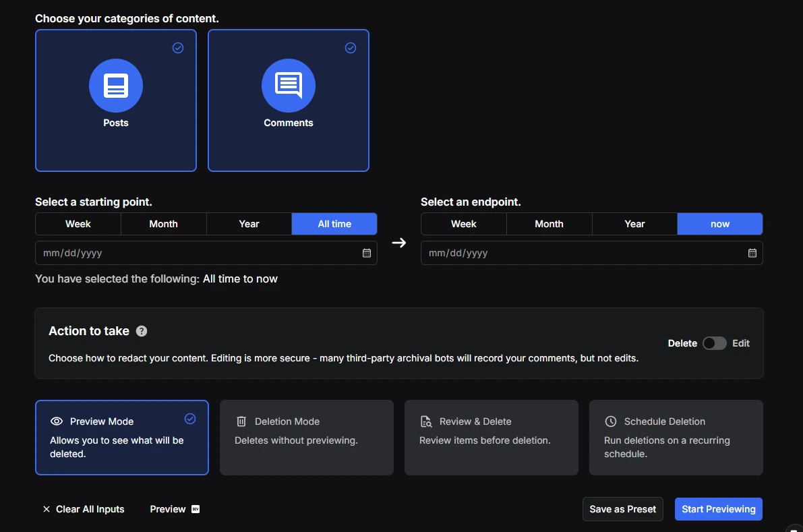Clear All Inputs
Viewport: 803px width, 532px height.
[x=84, y=509]
